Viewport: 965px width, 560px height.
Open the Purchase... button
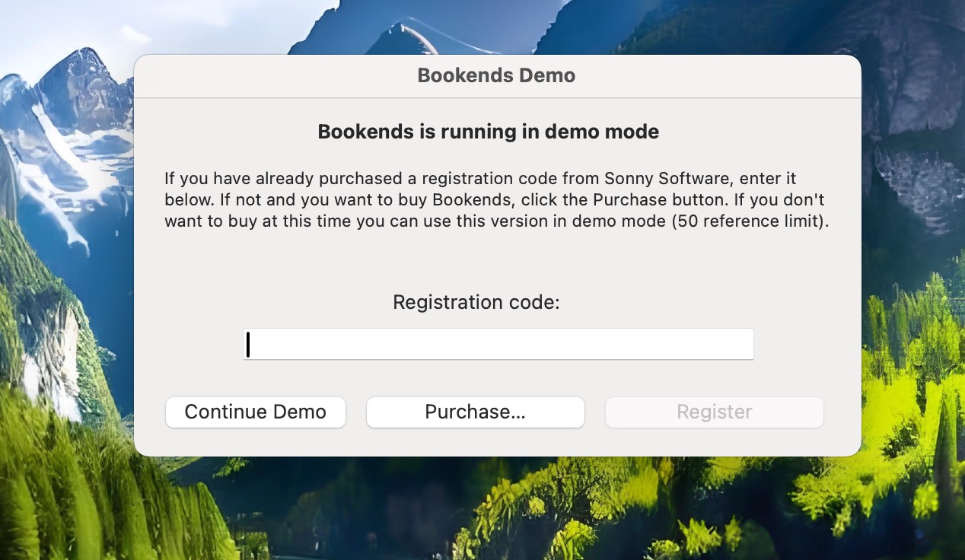click(x=475, y=412)
